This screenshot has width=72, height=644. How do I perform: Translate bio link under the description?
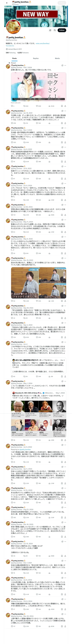pos(10,46)
